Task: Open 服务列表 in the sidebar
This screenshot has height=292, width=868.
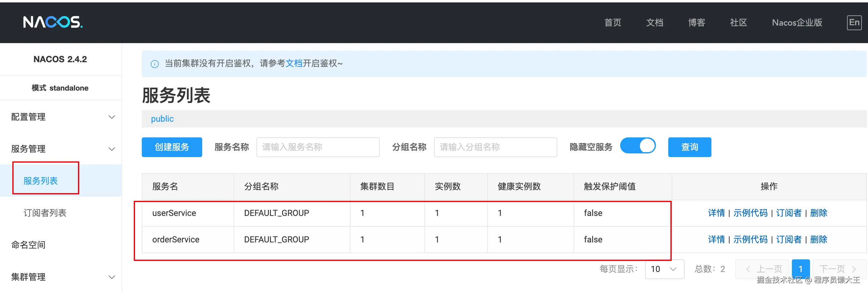Action: (41, 181)
